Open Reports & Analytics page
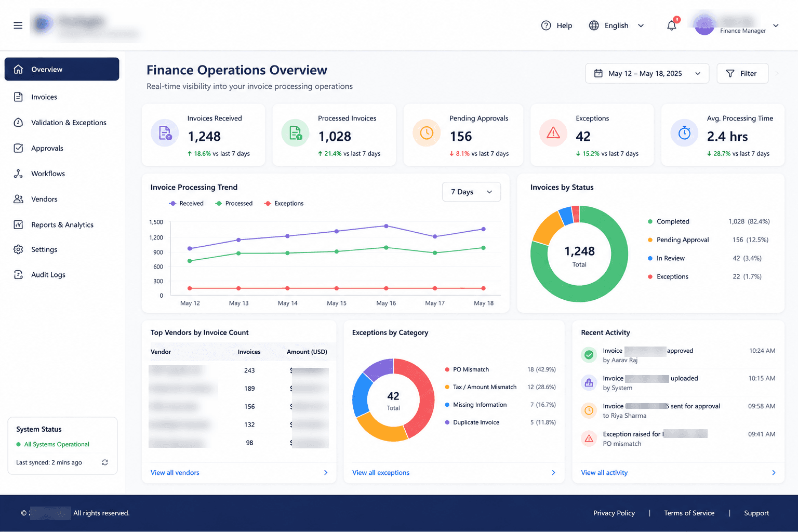 point(62,224)
